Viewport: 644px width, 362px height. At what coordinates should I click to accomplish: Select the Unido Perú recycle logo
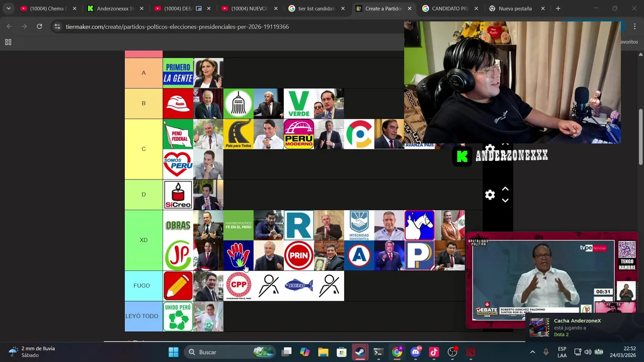[x=178, y=316]
